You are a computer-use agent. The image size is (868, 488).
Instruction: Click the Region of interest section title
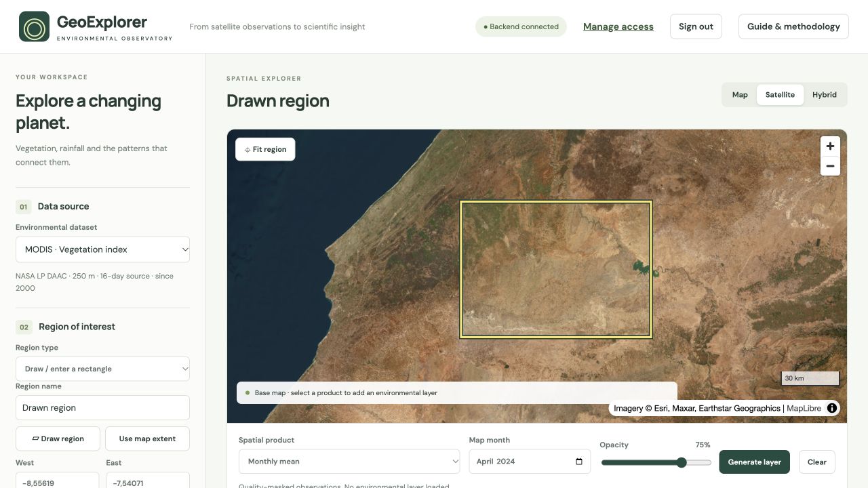(x=77, y=327)
